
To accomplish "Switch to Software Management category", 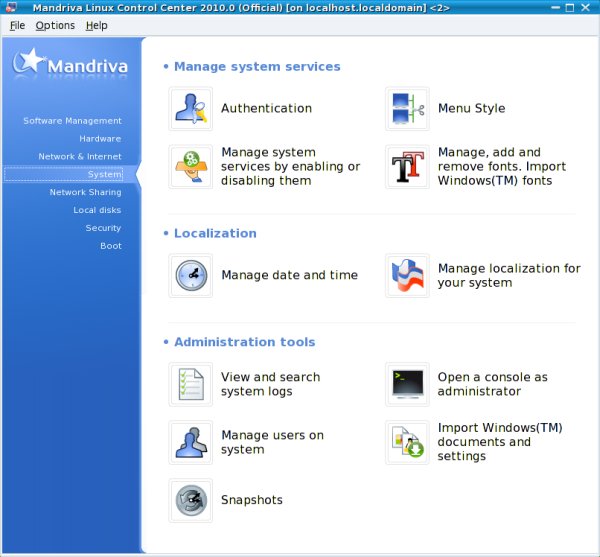I will coord(72,121).
